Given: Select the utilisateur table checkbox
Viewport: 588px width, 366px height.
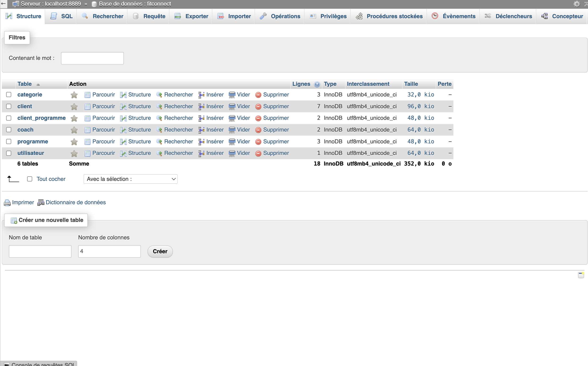Looking at the screenshot, I should (9, 153).
